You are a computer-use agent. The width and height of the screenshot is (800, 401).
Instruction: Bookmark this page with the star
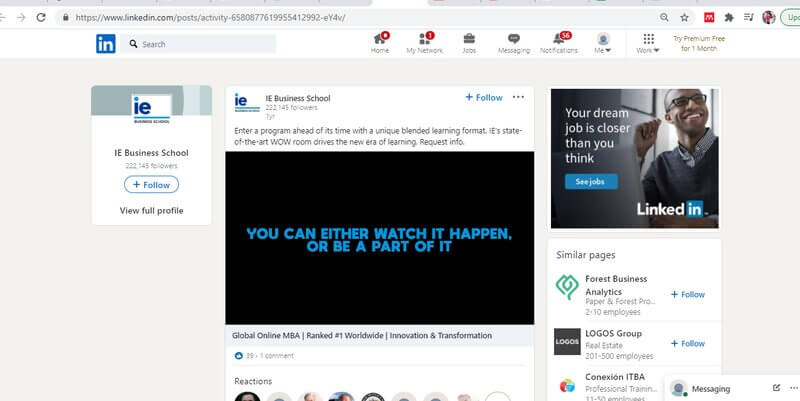click(685, 17)
